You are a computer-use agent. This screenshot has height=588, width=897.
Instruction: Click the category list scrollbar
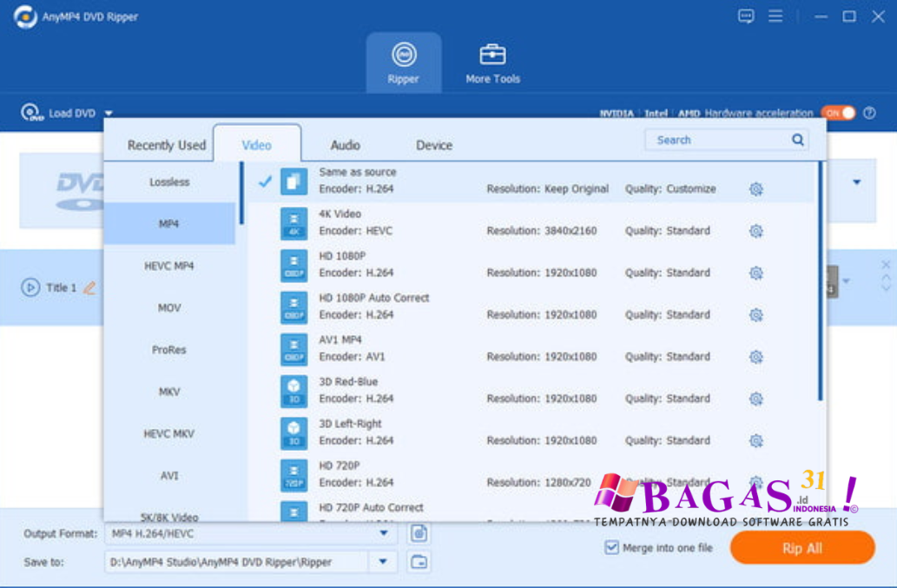coord(241,194)
